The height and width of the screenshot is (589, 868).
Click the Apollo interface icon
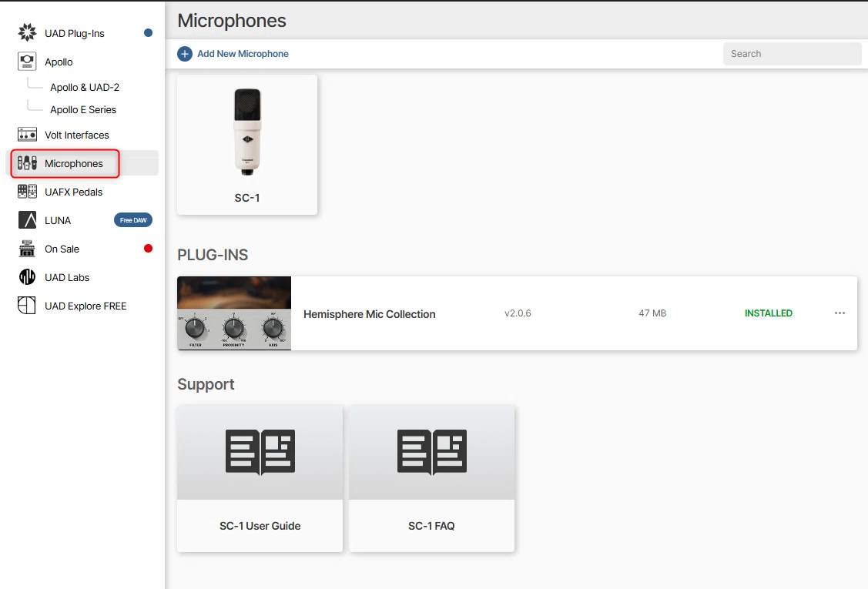coord(27,62)
